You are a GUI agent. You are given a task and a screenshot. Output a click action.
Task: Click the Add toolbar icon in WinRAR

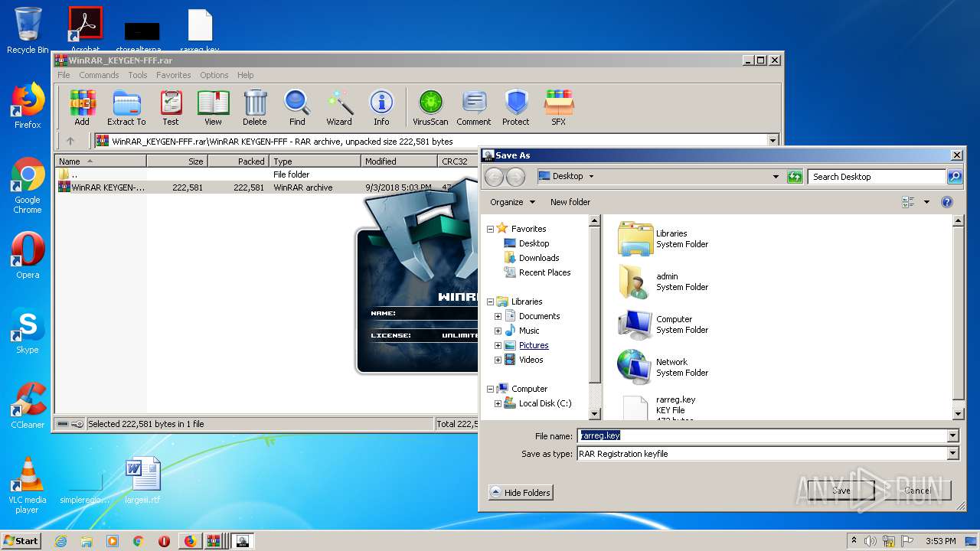click(82, 107)
